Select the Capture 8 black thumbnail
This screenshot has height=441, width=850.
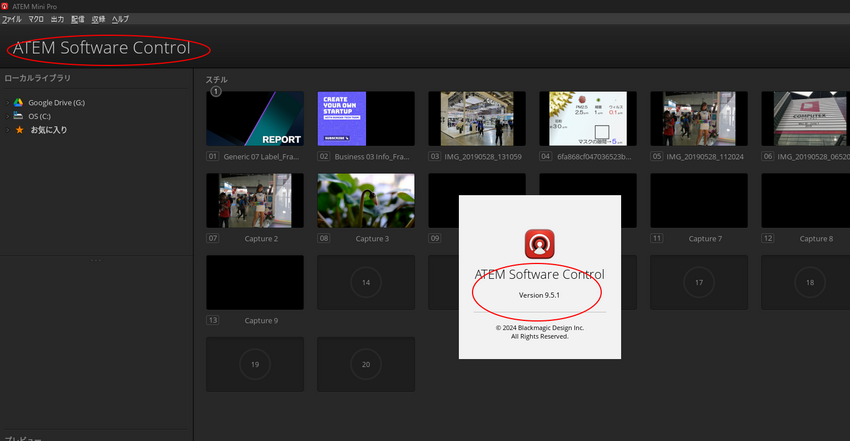[x=806, y=200]
